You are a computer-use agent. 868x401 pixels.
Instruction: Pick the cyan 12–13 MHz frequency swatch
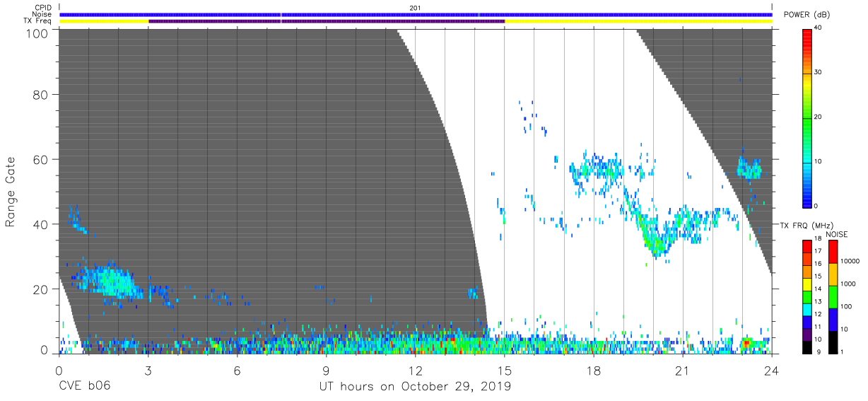[x=807, y=308]
